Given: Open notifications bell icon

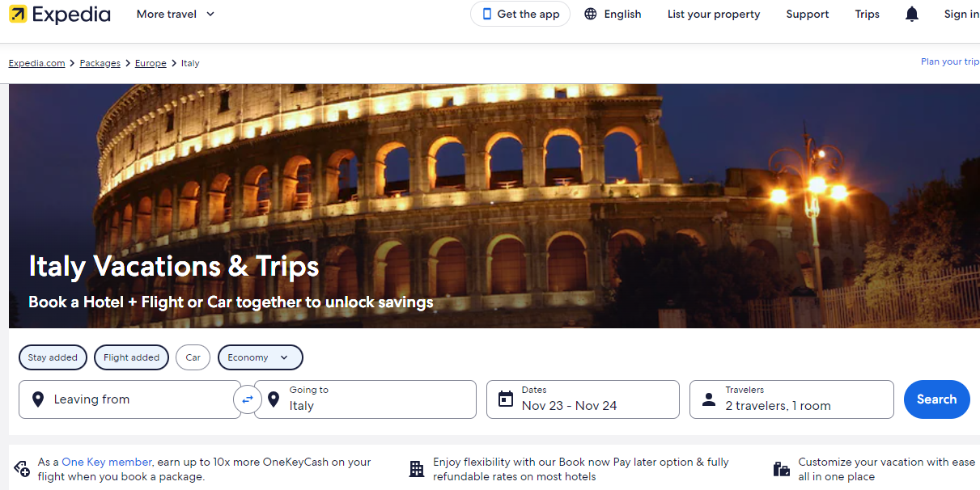Looking at the screenshot, I should (x=912, y=14).
